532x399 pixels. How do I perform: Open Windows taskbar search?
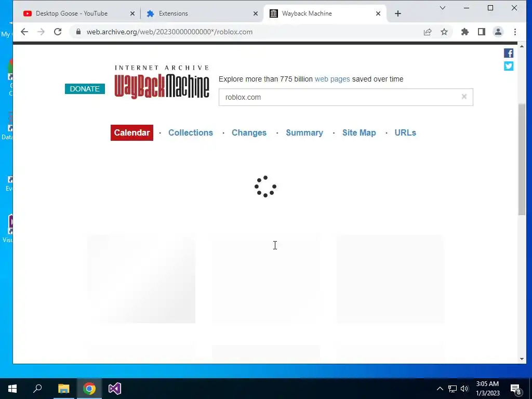(x=37, y=389)
